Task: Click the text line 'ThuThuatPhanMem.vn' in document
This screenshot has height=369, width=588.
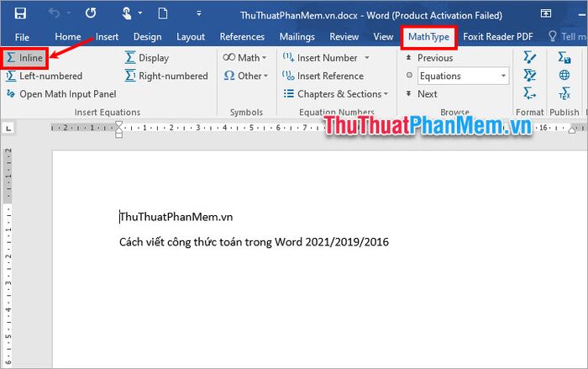Action: 176,217
